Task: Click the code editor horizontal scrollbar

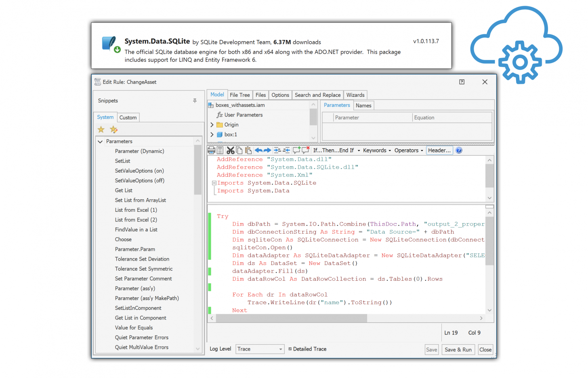Action: point(292,318)
